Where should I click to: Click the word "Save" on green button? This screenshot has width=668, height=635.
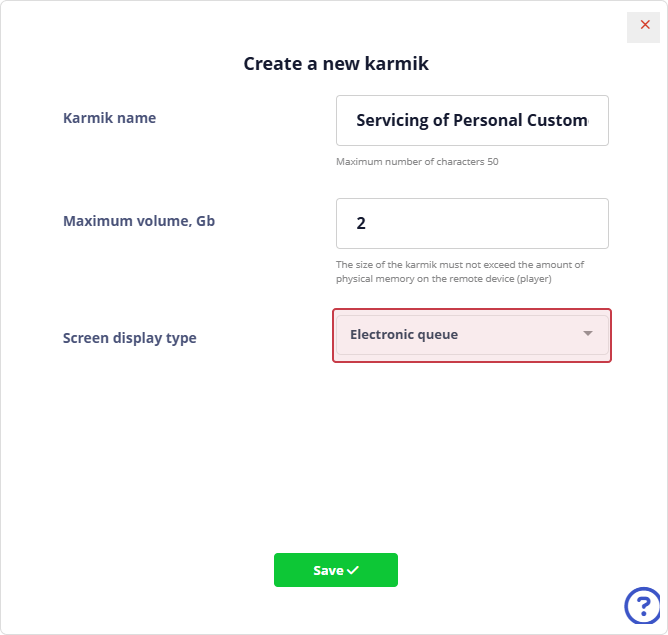coord(328,570)
